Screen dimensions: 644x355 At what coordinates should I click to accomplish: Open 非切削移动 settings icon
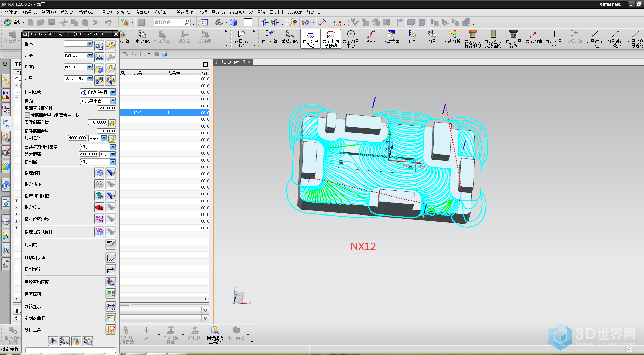pos(110,258)
